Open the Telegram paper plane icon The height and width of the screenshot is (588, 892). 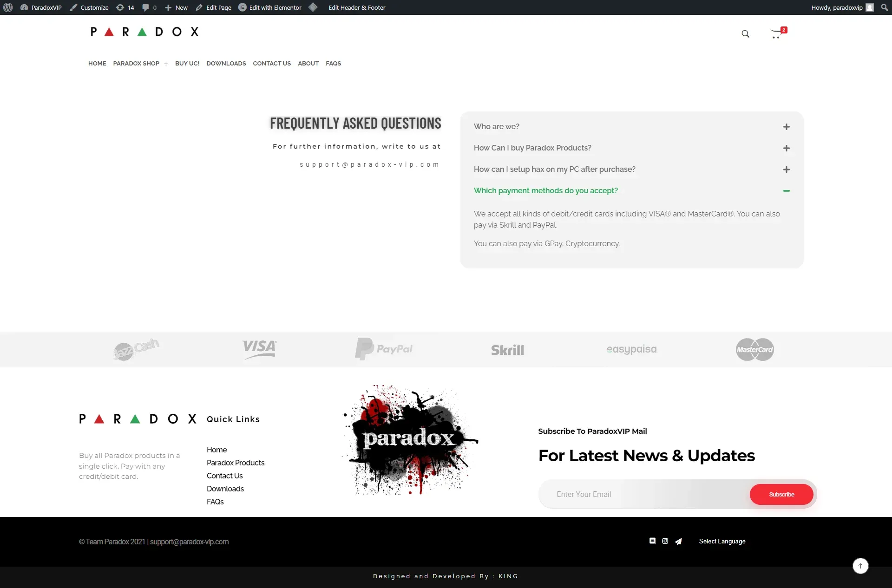click(x=678, y=541)
